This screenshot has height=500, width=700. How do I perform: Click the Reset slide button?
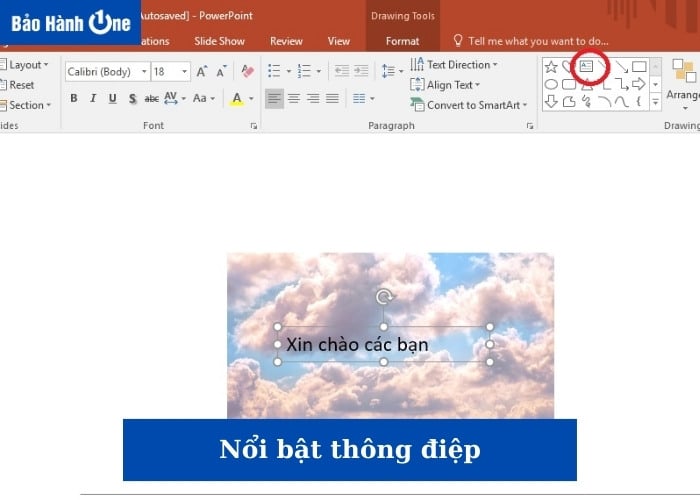coord(17,85)
